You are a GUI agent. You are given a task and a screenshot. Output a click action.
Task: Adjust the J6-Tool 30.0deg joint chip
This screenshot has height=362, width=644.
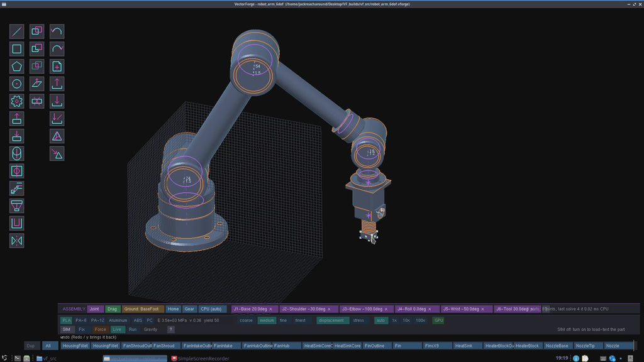517,309
